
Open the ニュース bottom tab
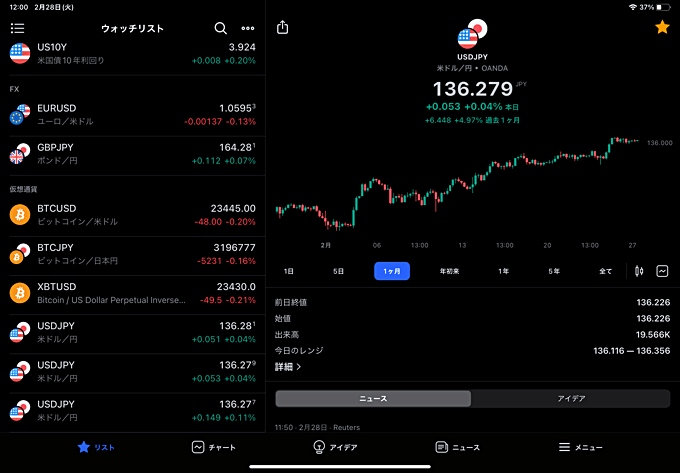[458, 447]
